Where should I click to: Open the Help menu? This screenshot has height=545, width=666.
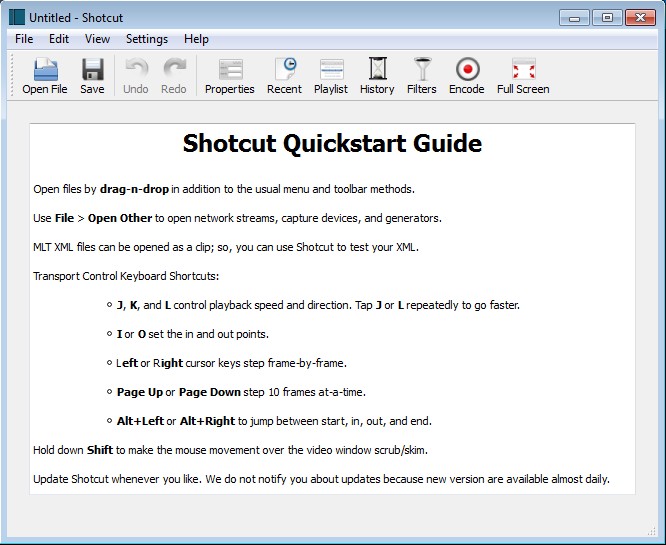(197, 39)
